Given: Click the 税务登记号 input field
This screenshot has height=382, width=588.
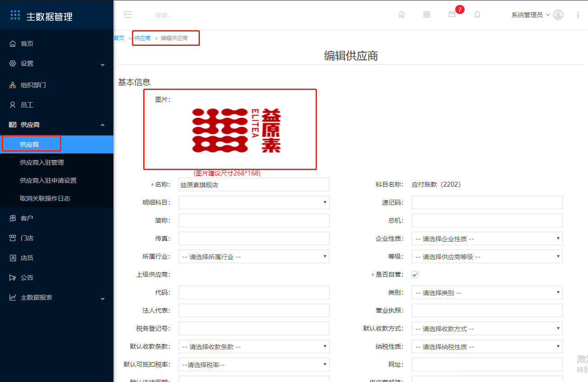Looking at the screenshot, I should click(x=254, y=328).
